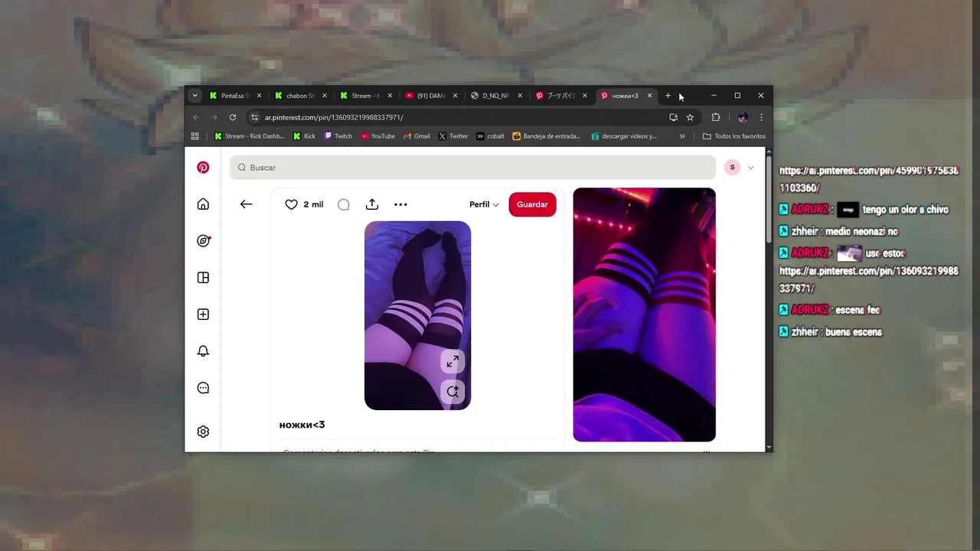Go to Pinterest home feed icon

(203, 204)
